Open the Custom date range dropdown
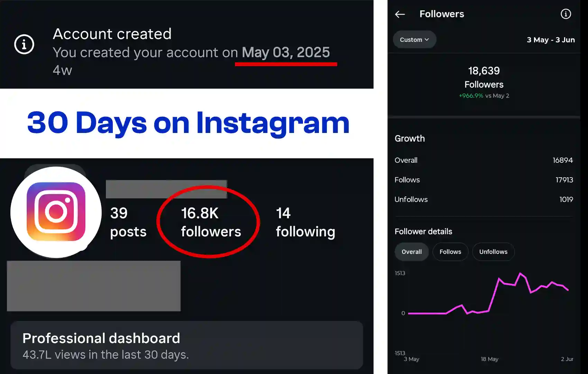 coord(414,39)
